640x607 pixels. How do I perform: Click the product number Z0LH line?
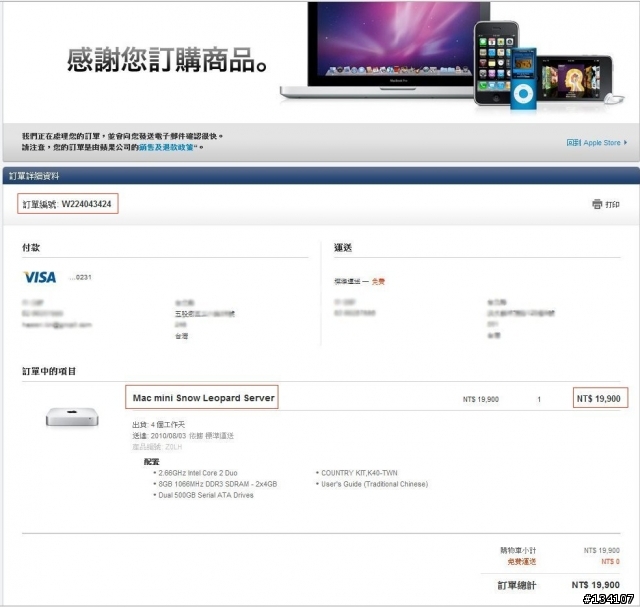pyautogui.click(x=157, y=447)
